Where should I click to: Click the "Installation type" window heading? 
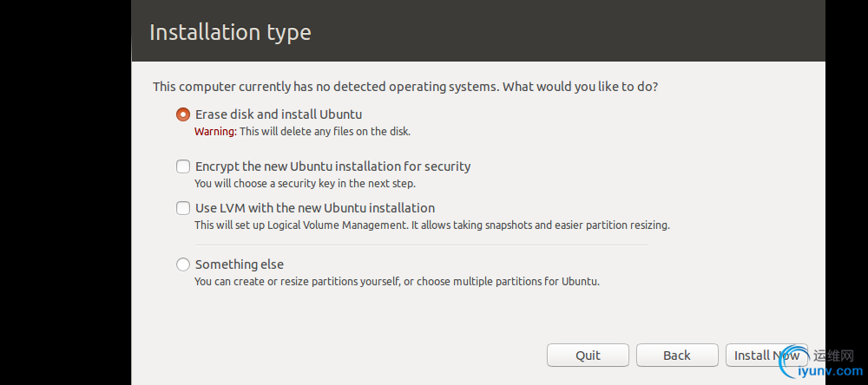[230, 33]
